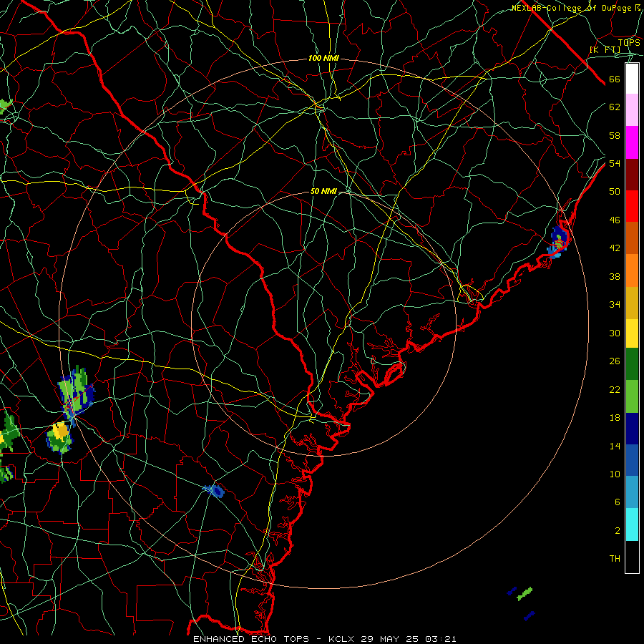This screenshot has height=644, width=644.
Task: Click the bright red 46-50 kft swatch
Action: 632,206
